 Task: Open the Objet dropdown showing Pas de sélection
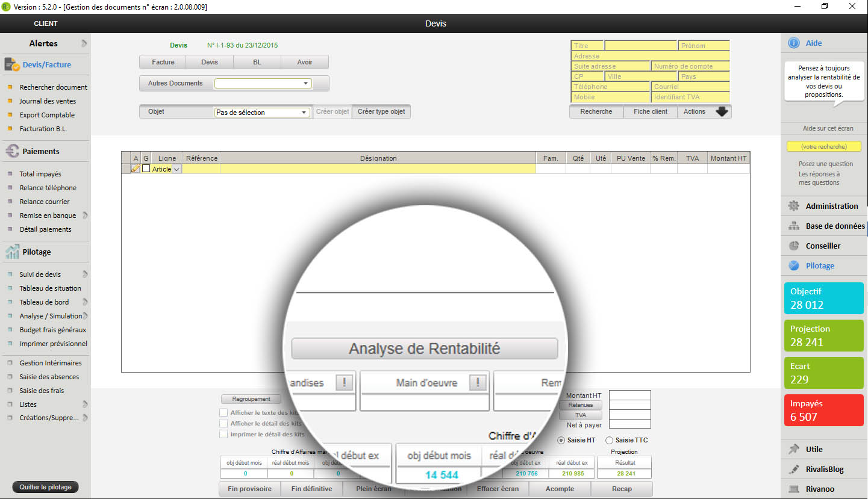(263, 112)
